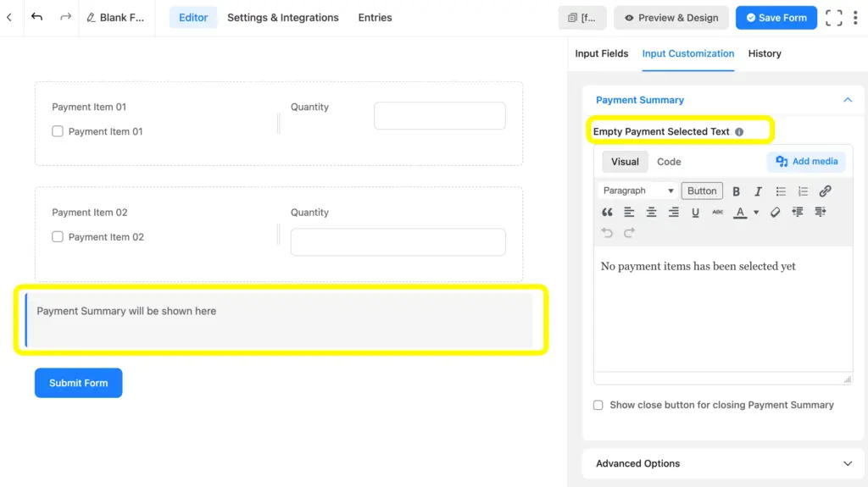This screenshot has height=487, width=868.
Task: Switch editor to Code mode
Action: [669, 162]
